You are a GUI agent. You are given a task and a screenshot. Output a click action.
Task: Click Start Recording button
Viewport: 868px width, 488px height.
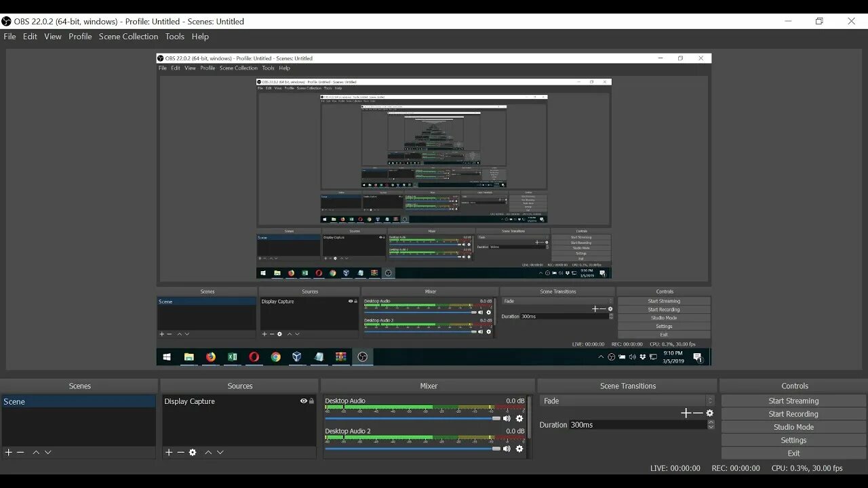(x=793, y=414)
